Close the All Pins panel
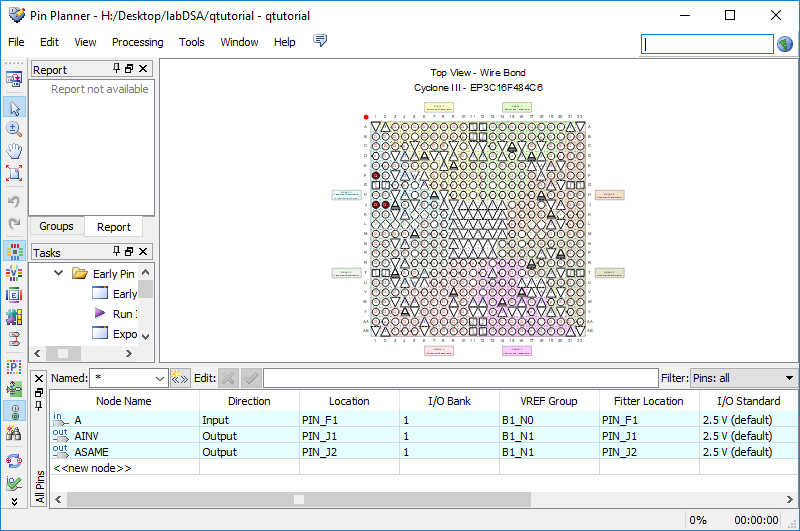Viewport: 800px width, 531px height. [39, 379]
